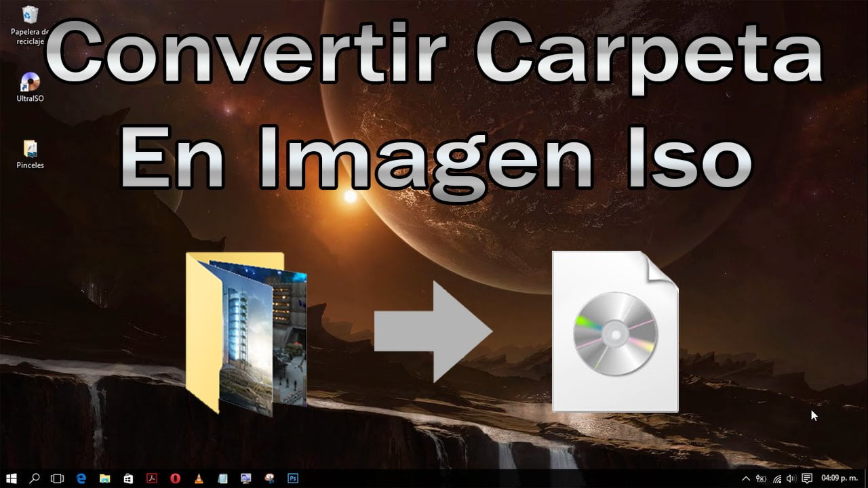Open the Opera browser

coord(175,478)
